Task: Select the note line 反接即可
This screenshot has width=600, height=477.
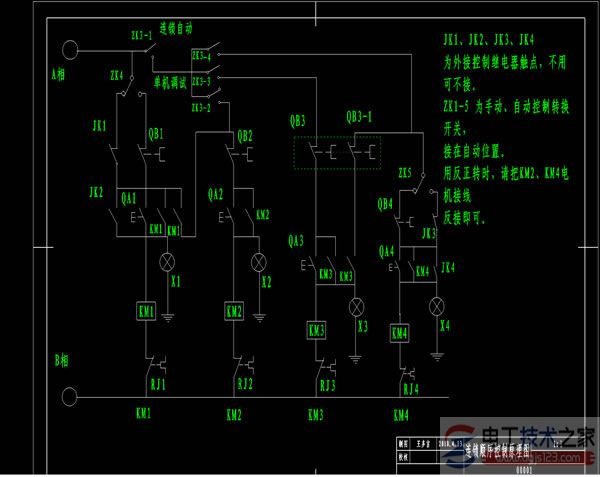Action: coord(465,218)
